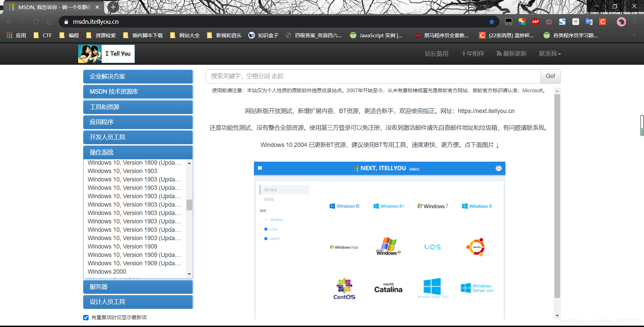Open the 影视和音乐 bookmark folder
Screen dimensions: 644x327
tap(224, 35)
